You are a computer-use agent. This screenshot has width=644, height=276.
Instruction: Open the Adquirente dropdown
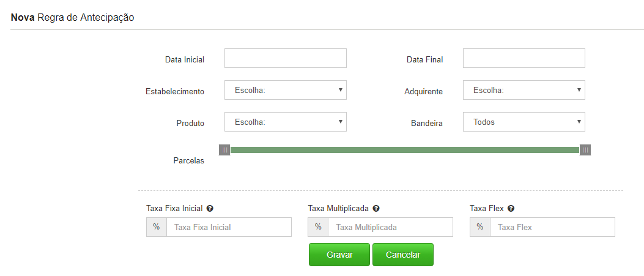coord(524,90)
